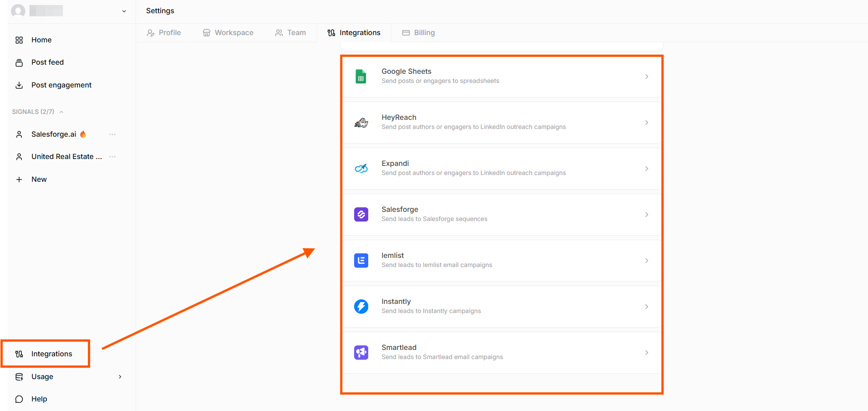Open the United Real Estate signal
868x411 pixels.
pos(66,157)
